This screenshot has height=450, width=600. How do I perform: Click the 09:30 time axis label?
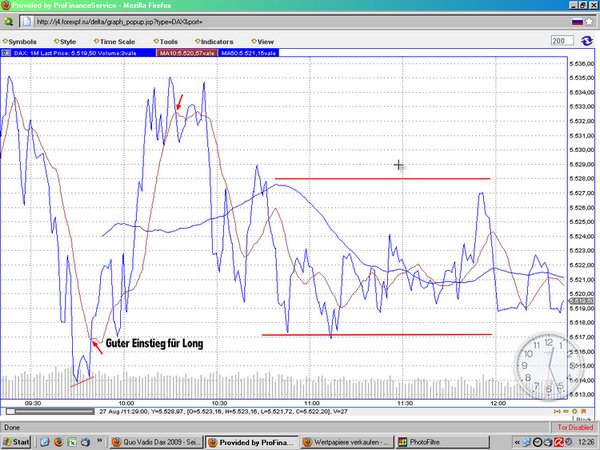[x=33, y=403]
